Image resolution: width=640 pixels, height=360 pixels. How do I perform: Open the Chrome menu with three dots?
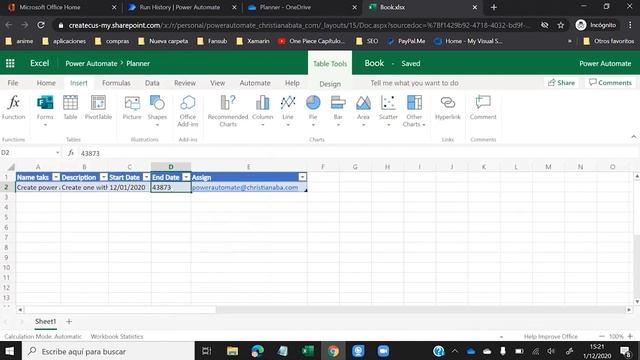point(630,25)
